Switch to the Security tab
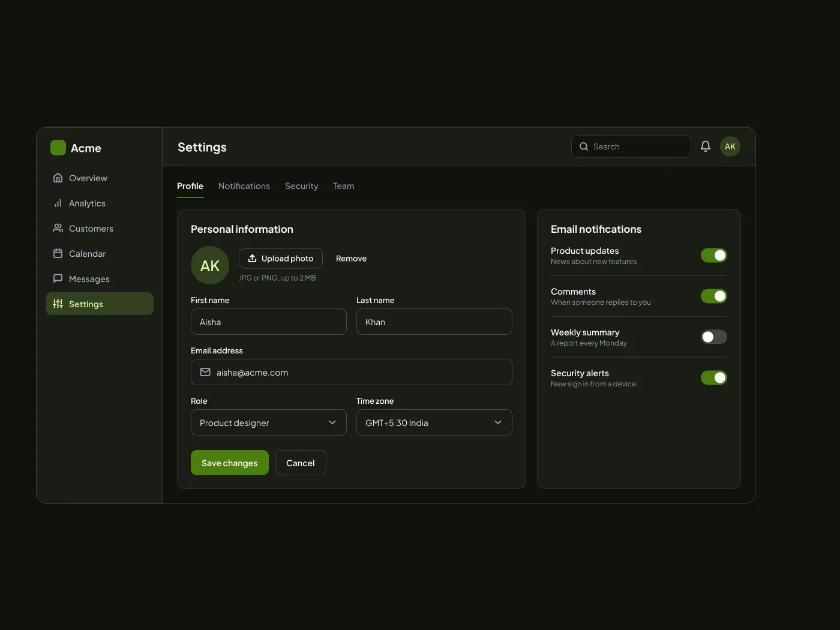The height and width of the screenshot is (630, 840). [302, 186]
